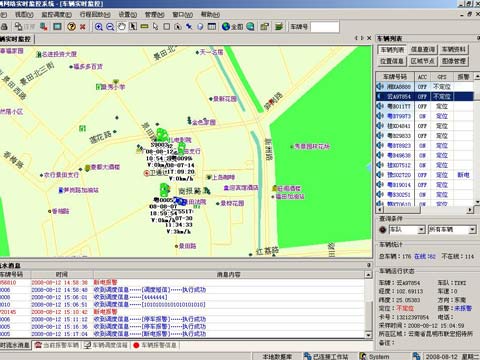This screenshot has height=360, width=480.
Task: Click the speaker icon in the 断电 alarm row
Action: [380, 175]
